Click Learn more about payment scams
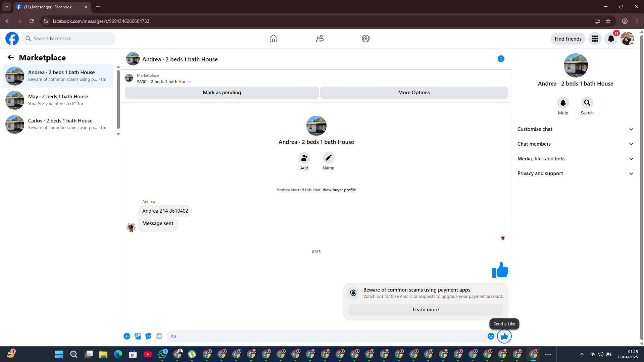 [426, 310]
